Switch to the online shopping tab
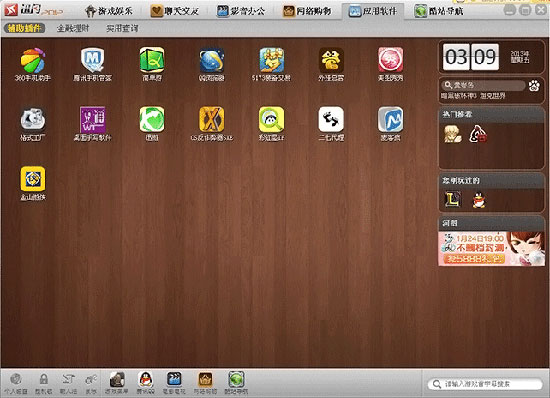Screen dimensions: 550x398 [307, 11]
